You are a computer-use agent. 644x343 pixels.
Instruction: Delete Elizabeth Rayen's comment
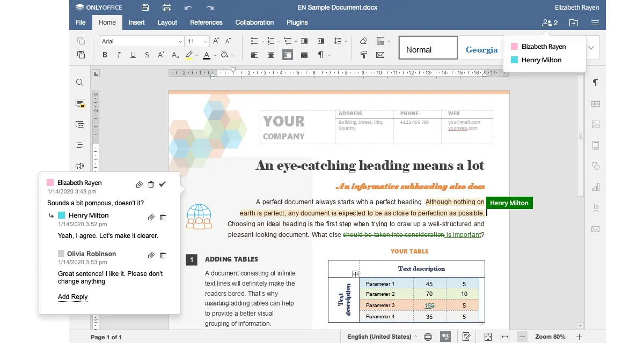click(151, 184)
